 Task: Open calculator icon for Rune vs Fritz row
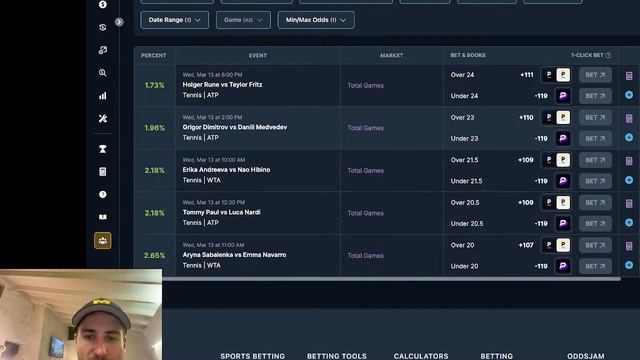[x=629, y=76]
